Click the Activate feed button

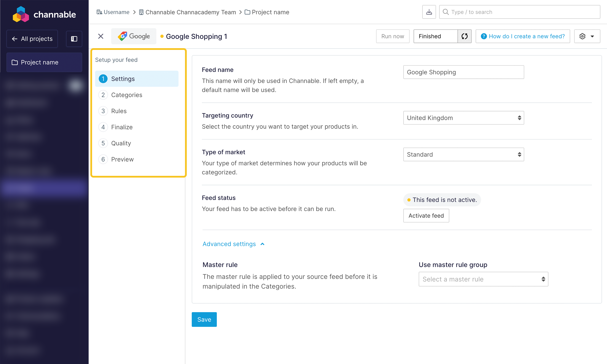[426, 216]
